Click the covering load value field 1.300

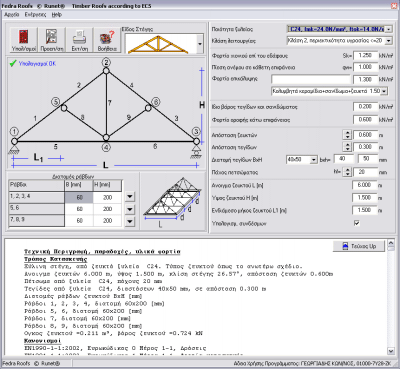[x=365, y=79]
